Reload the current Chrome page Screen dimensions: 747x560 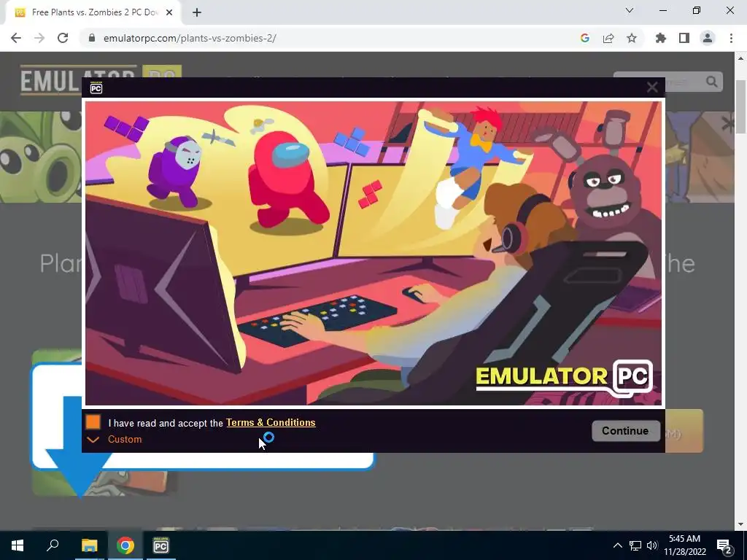(63, 38)
